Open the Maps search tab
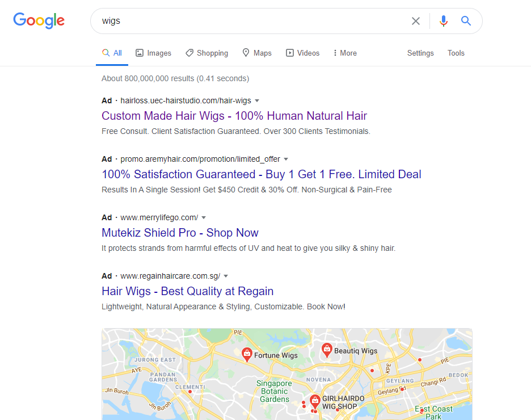The width and height of the screenshot is (531, 420). pos(257,53)
